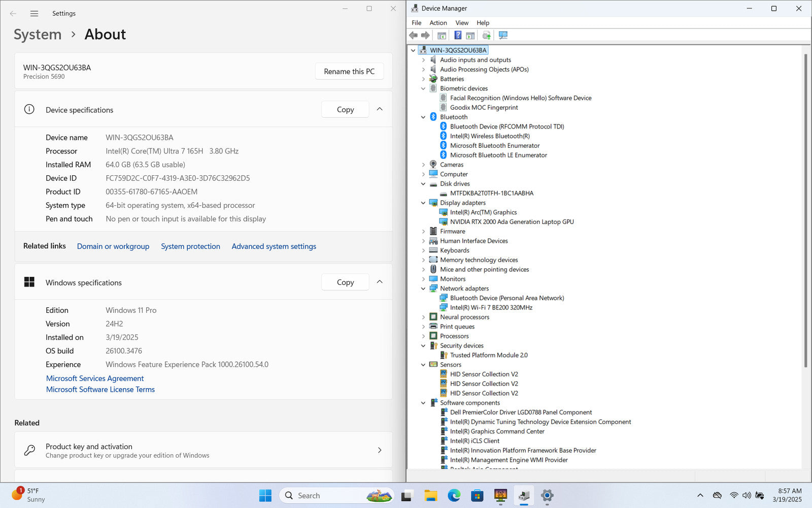The width and height of the screenshot is (812, 508).
Task: Open File Explorer from the taskbar
Action: (x=430, y=496)
